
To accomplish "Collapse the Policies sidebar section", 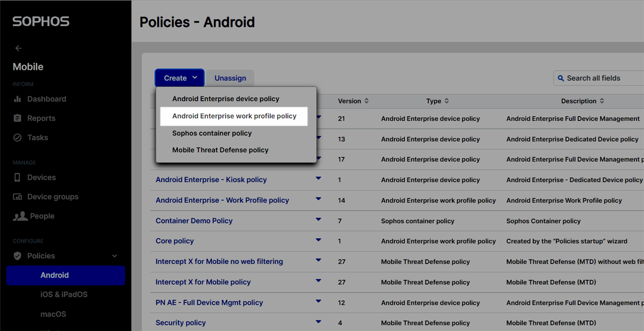I will pos(115,256).
